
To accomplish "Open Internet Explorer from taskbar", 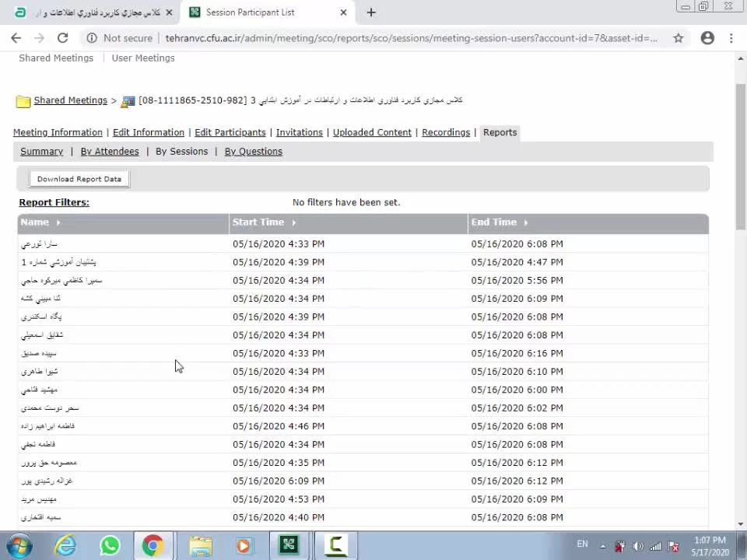I will [x=65, y=546].
